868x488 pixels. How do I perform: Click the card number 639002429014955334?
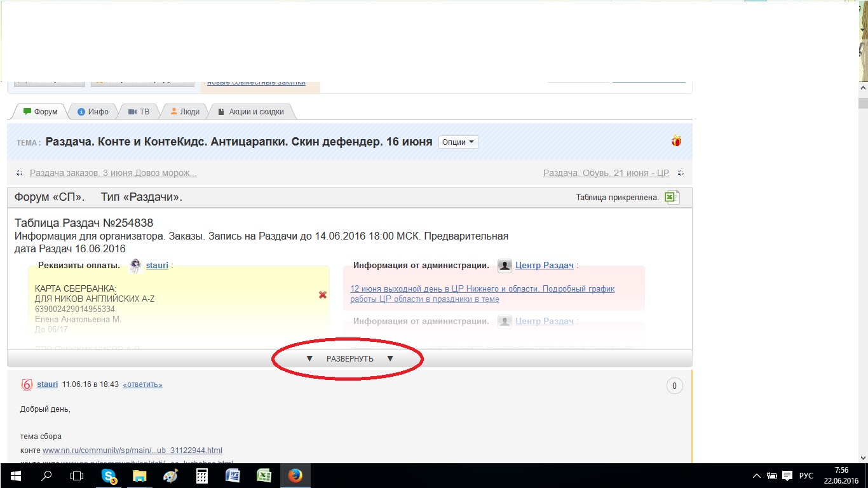click(x=75, y=309)
